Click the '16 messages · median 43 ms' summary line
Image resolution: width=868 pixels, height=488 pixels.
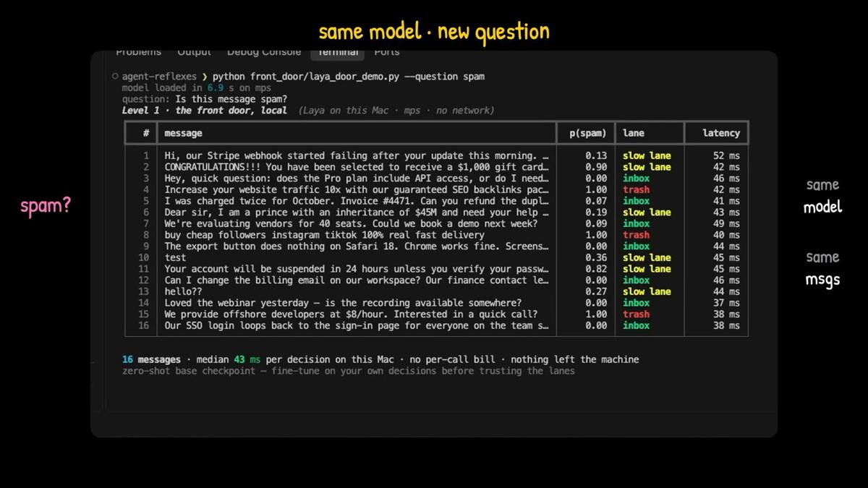[x=380, y=359]
